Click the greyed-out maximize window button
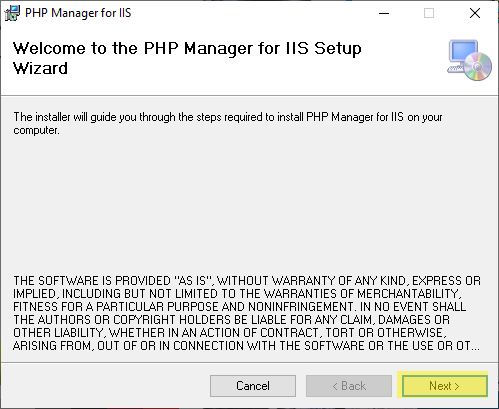 click(429, 13)
